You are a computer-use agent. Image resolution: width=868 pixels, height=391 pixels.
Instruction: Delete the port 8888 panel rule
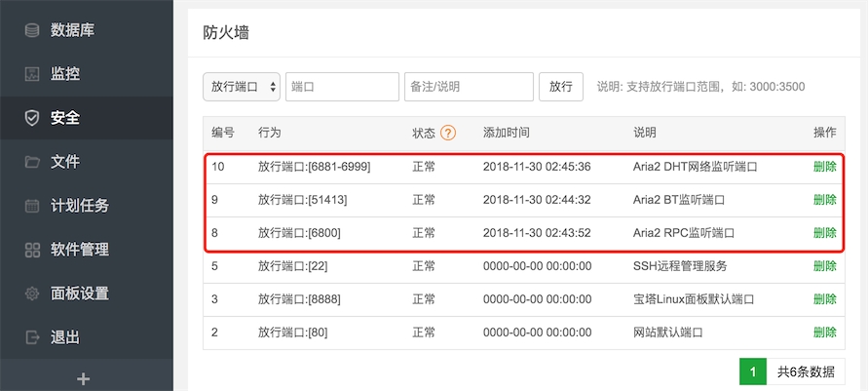click(825, 299)
